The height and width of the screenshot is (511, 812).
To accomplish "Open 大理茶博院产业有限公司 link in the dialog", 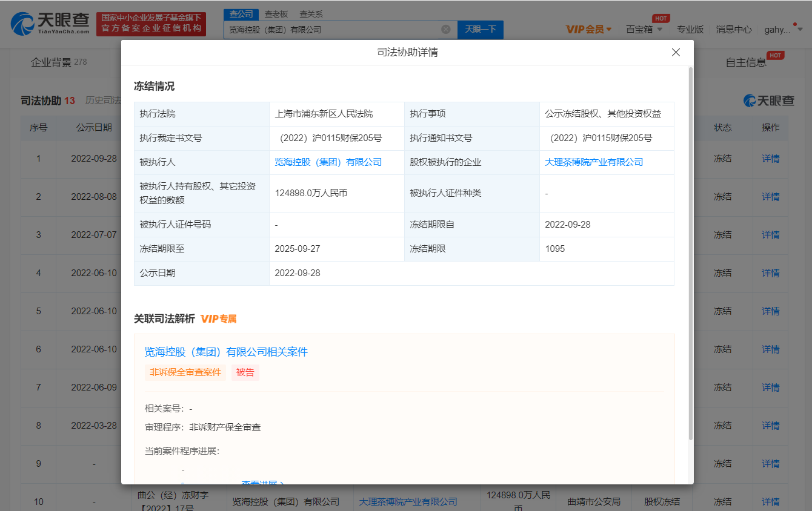I will coord(594,162).
